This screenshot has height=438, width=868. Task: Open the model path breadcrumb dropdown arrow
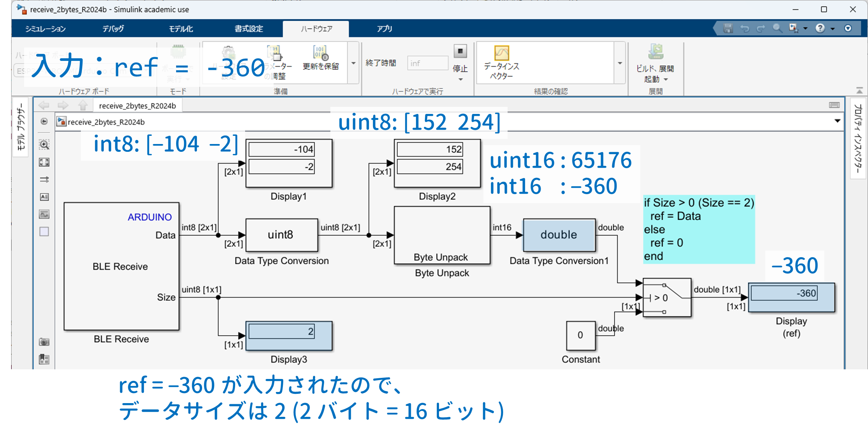coord(837,121)
